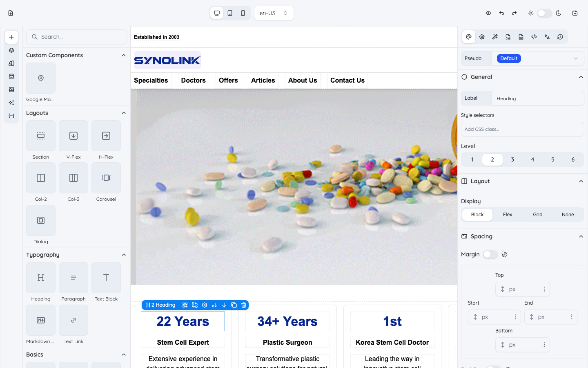Collapse the Layout section in right panel
Image resolution: width=588 pixels, height=368 pixels.
click(x=581, y=181)
